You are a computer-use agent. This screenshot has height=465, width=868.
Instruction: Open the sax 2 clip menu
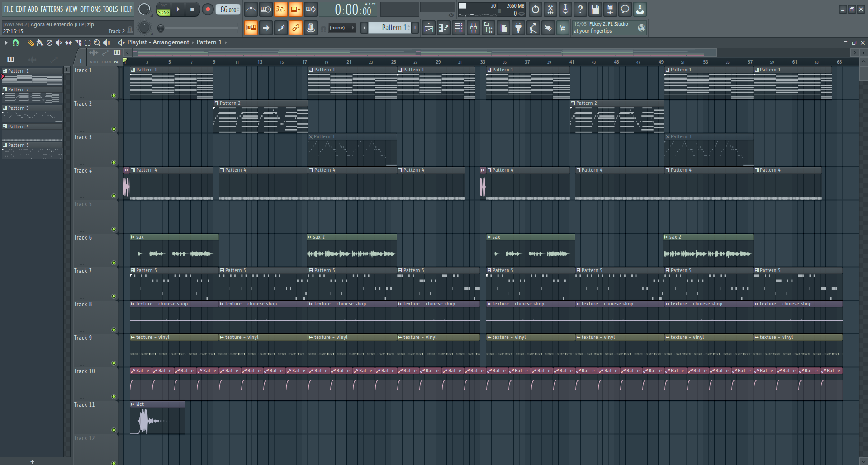click(310, 237)
